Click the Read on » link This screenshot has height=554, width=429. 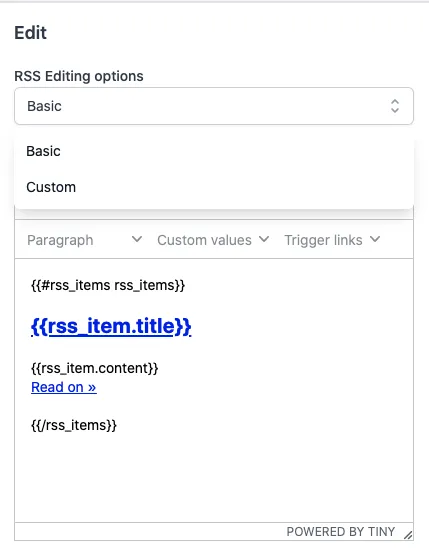point(64,387)
